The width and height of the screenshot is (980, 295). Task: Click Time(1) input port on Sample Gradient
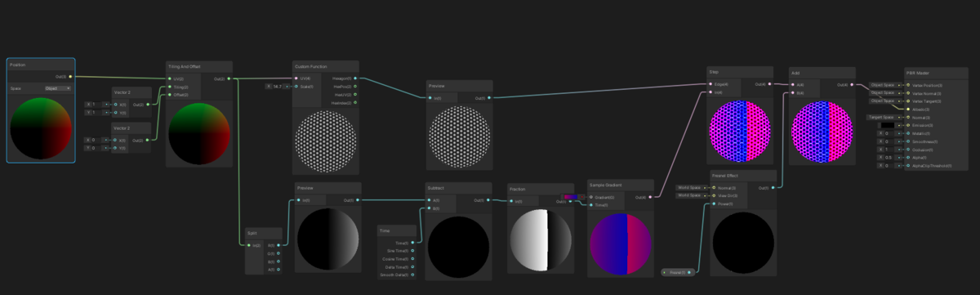tap(590, 204)
